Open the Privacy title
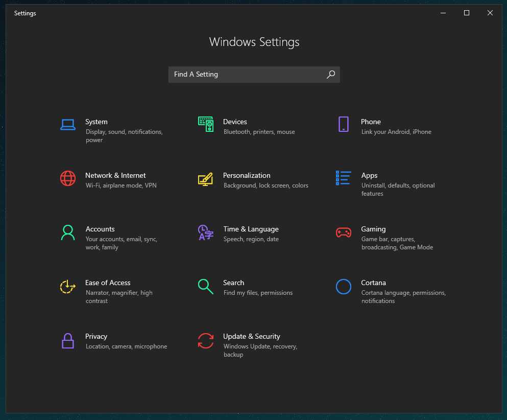The height and width of the screenshot is (420, 507). [x=96, y=337]
